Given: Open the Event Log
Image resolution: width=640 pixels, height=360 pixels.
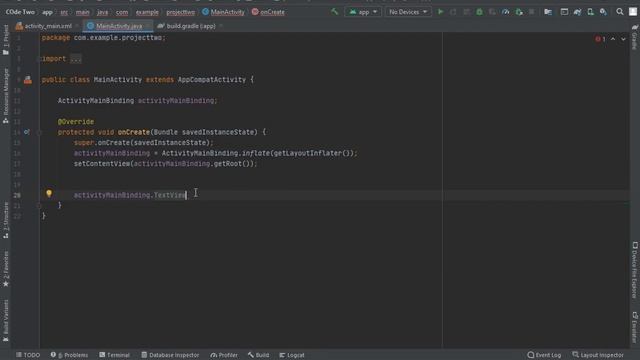Looking at the screenshot, I should (544, 355).
